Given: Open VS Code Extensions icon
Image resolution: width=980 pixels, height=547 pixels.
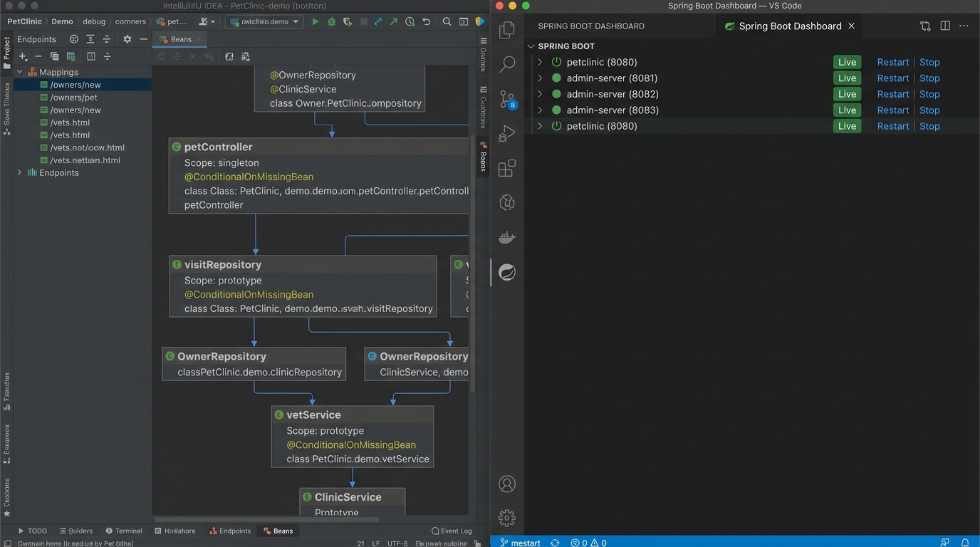Looking at the screenshot, I should (x=507, y=168).
